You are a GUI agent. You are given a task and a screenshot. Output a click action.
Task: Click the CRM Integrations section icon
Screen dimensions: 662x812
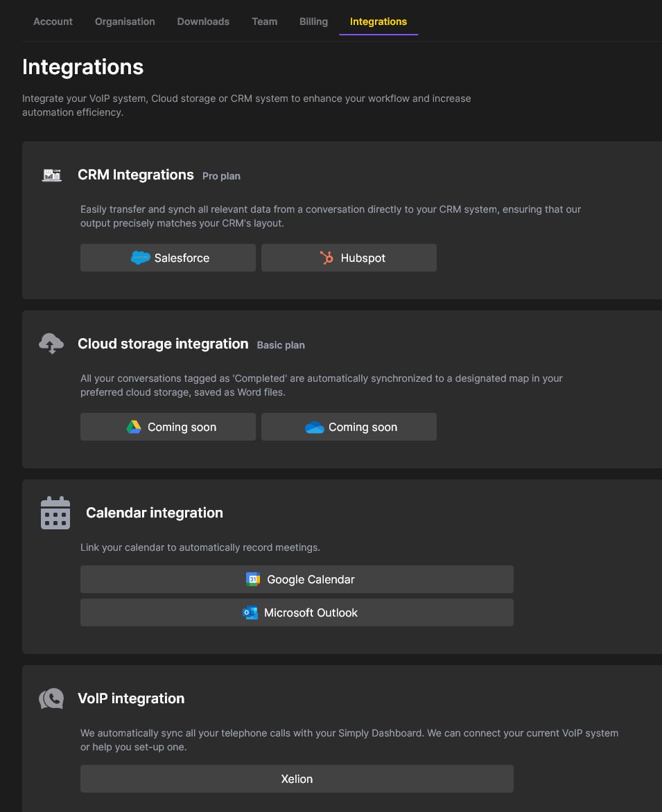[x=51, y=175]
